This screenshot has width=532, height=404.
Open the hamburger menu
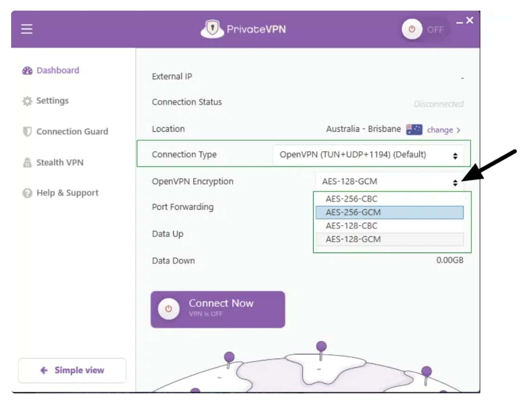(26, 29)
